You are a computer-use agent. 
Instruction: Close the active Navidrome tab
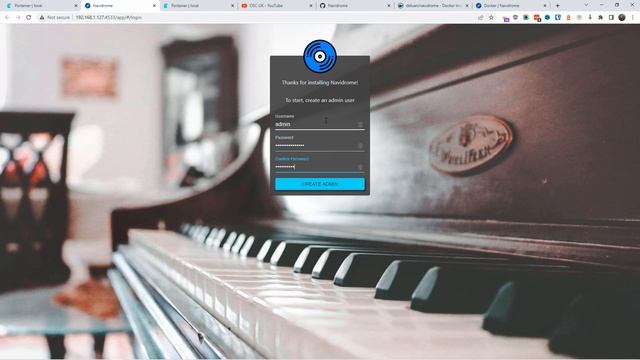coord(154,6)
